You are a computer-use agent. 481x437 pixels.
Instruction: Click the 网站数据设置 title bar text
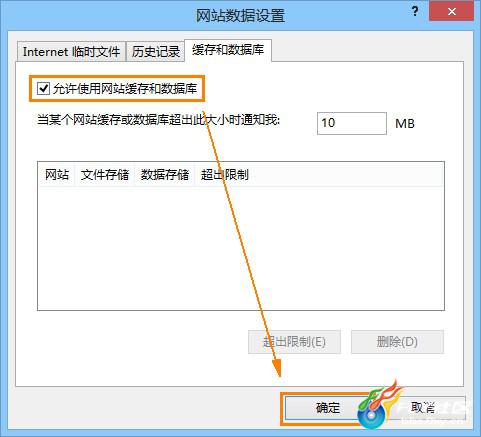(x=240, y=15)
